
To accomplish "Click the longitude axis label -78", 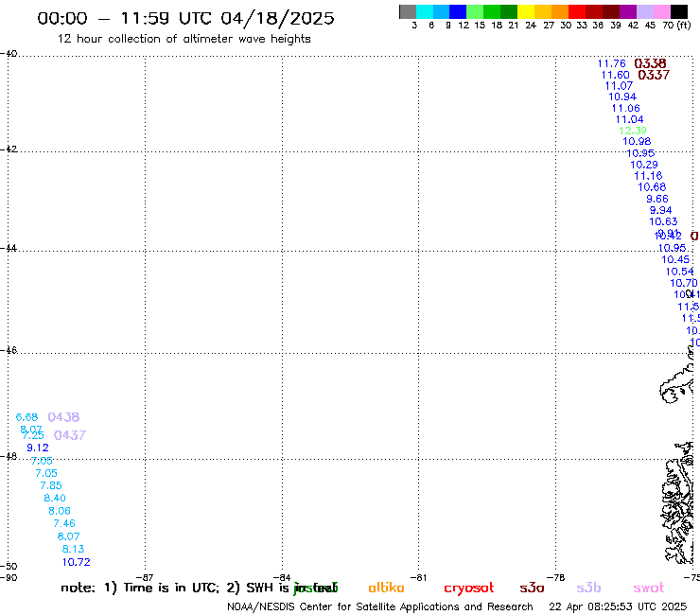I will pyautogui.click(x=556, y=577).
